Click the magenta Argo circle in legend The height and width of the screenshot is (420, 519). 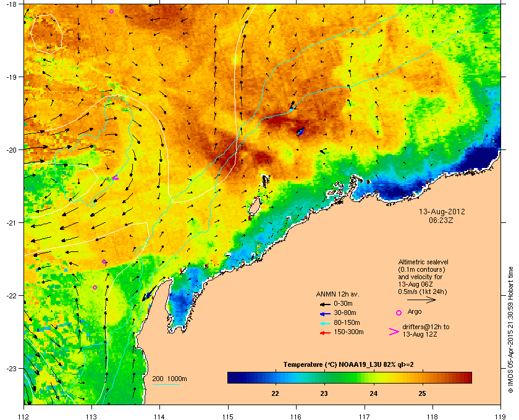pos(399,313)
